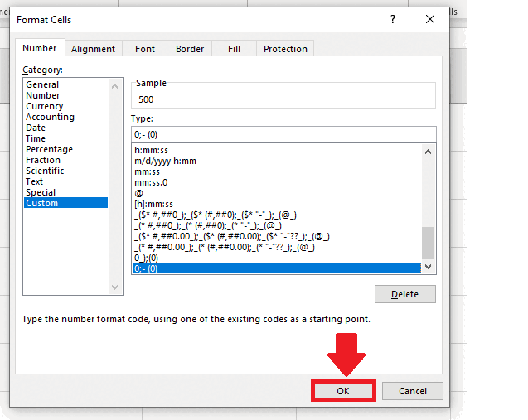
Task: Click the Category list scroll up arrow
Action: pyautogui.click(x=115, y=86)
